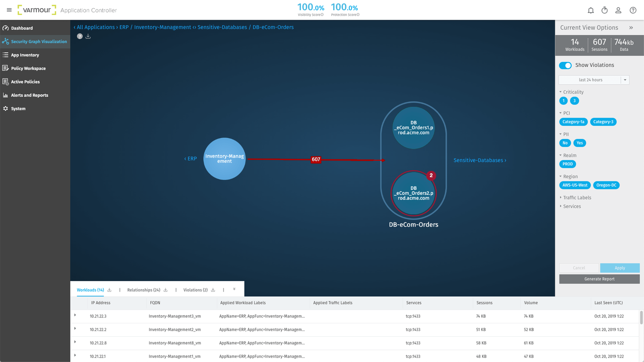Viewport: 644px width, 362px height.
Task: Click the timer icon in header
Action: pyautogui.click(x=604, y=10)
